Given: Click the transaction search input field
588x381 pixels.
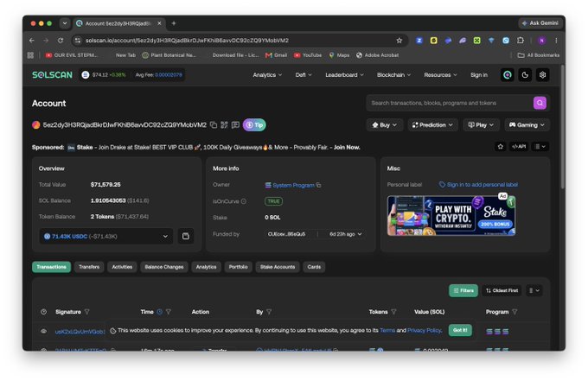Looking at the screenshot, I should pos(450,103).
